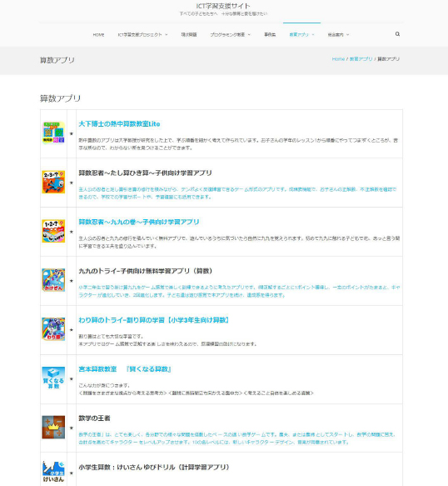Viewport: 448px width, 486px height.
Task: Expand the last navigation dropdown on the right
Action: point(338,35)
